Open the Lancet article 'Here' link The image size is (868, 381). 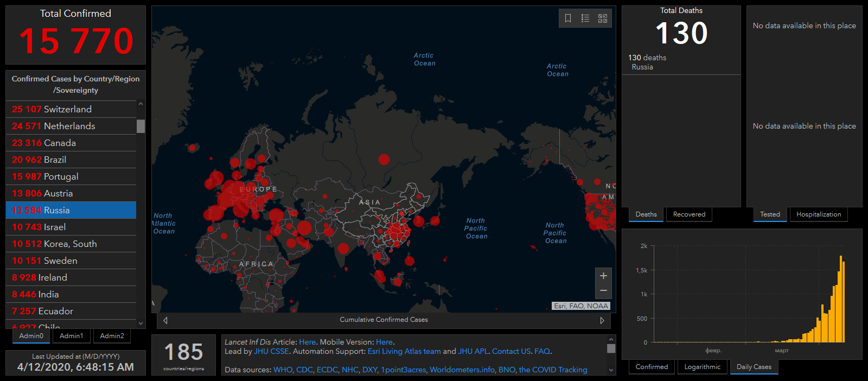pyautogui.click(x=307, y=342)
